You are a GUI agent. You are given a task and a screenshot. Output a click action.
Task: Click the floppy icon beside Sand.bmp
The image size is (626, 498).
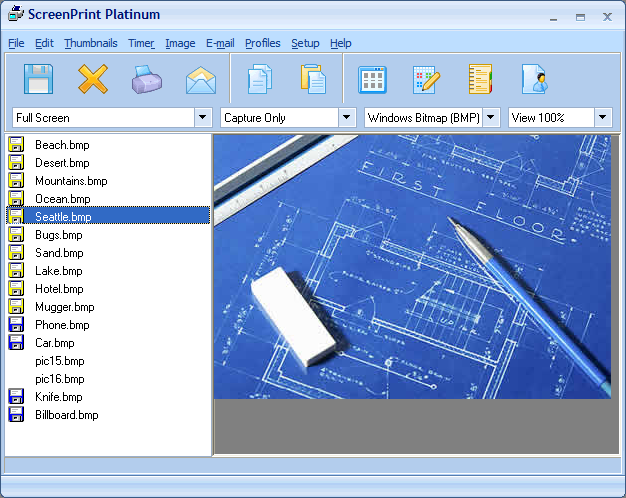(x=16, y=252)
